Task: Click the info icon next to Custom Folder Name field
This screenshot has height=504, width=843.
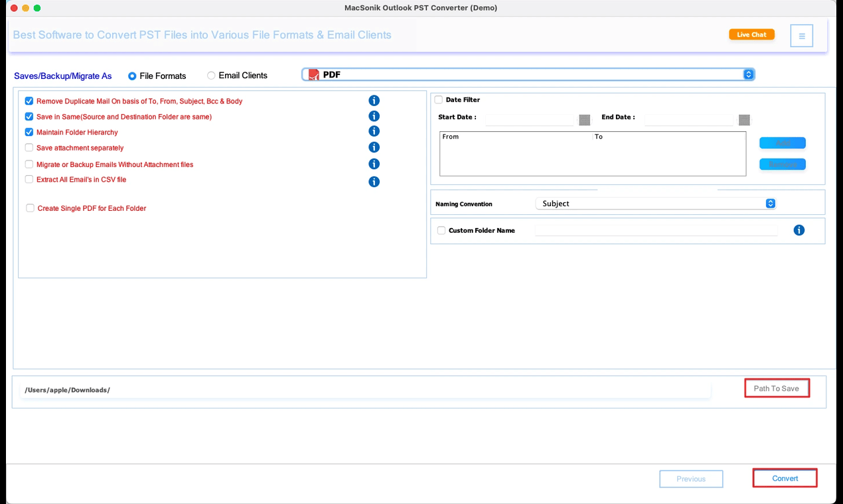Action: coord(799,230)
